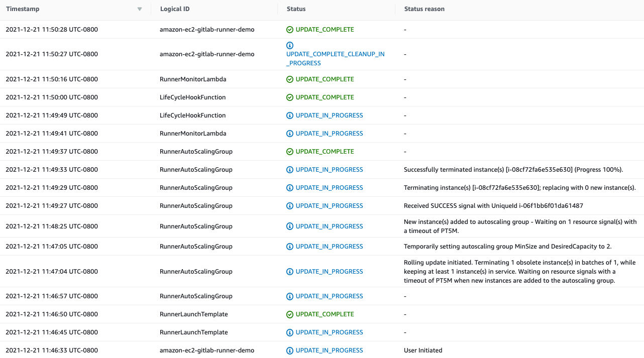
Task: Expand the status details for Received SUCCESS signal event
Action: click(x=329, y=205)
